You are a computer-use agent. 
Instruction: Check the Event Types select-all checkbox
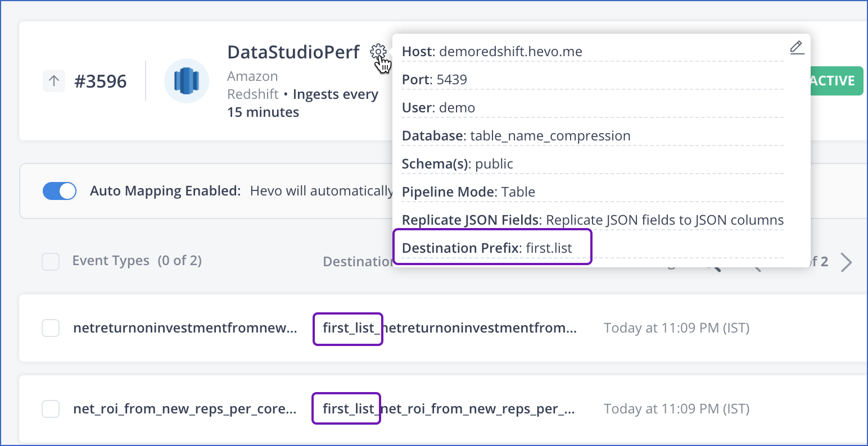tap(51, 261)
